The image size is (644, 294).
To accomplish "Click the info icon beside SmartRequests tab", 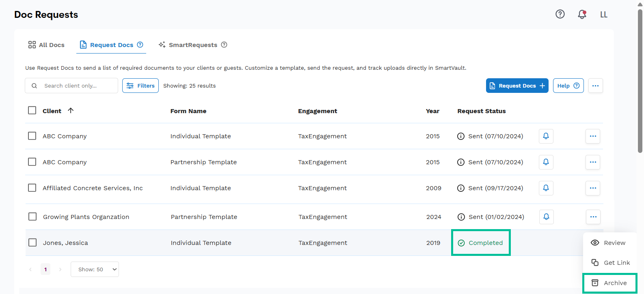I will (x=224, y=45).
